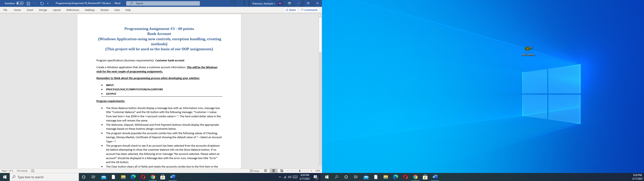Image resolution: width=644 pixels, height=181 pixels.
Task: Toggle the Comments pane
Action: click(309, 10)
